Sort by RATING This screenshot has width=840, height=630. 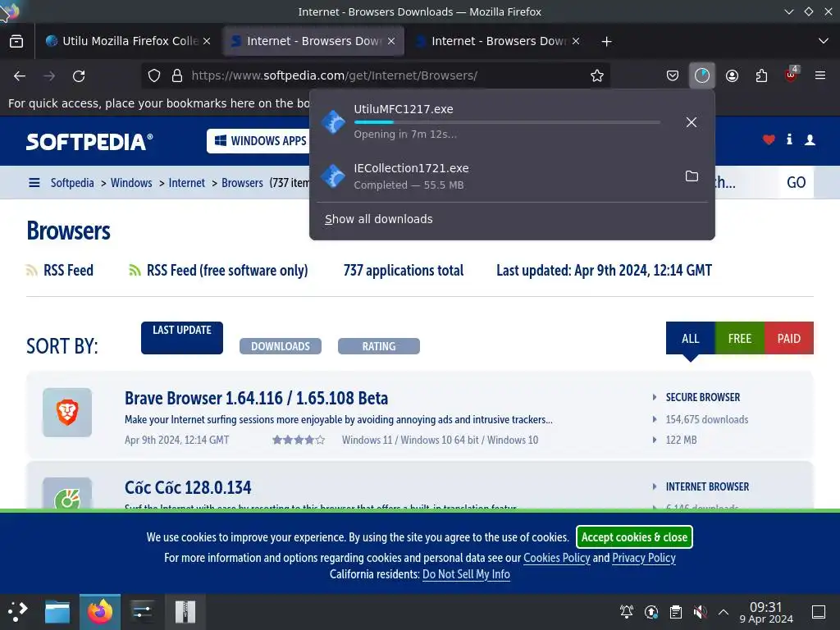click(x=379, y=346)
